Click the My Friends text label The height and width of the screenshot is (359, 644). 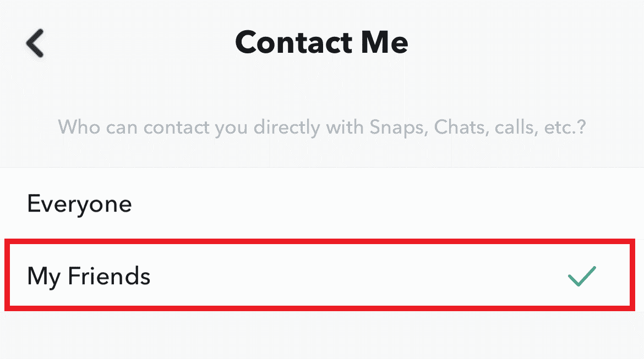click(89, 277)
